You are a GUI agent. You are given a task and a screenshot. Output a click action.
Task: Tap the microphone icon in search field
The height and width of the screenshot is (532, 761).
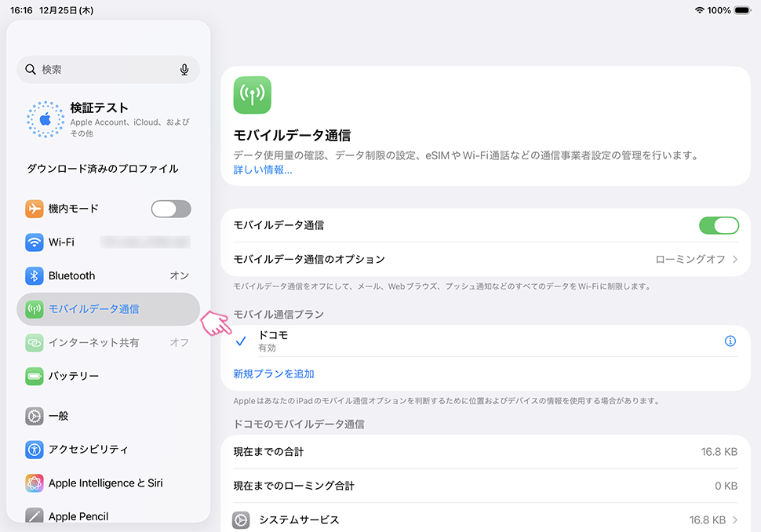coord(184,70)
